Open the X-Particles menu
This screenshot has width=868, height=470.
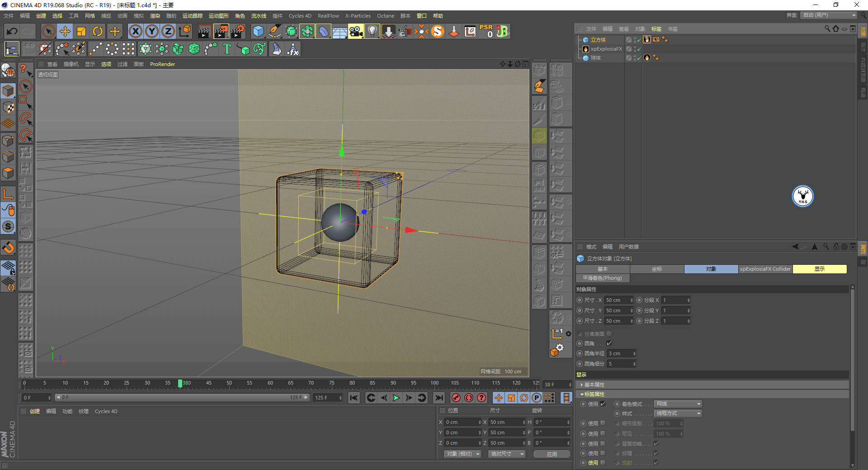pos(358,16)
